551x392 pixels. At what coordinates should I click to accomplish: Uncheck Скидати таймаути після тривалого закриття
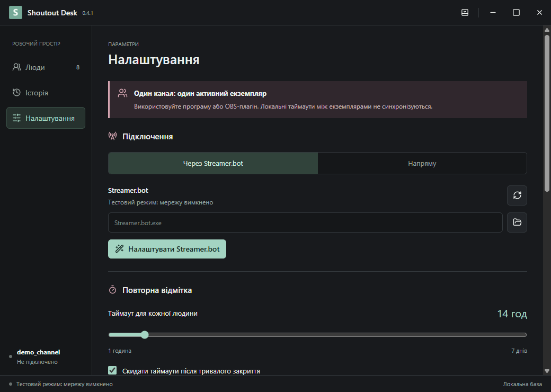[112, 370]
